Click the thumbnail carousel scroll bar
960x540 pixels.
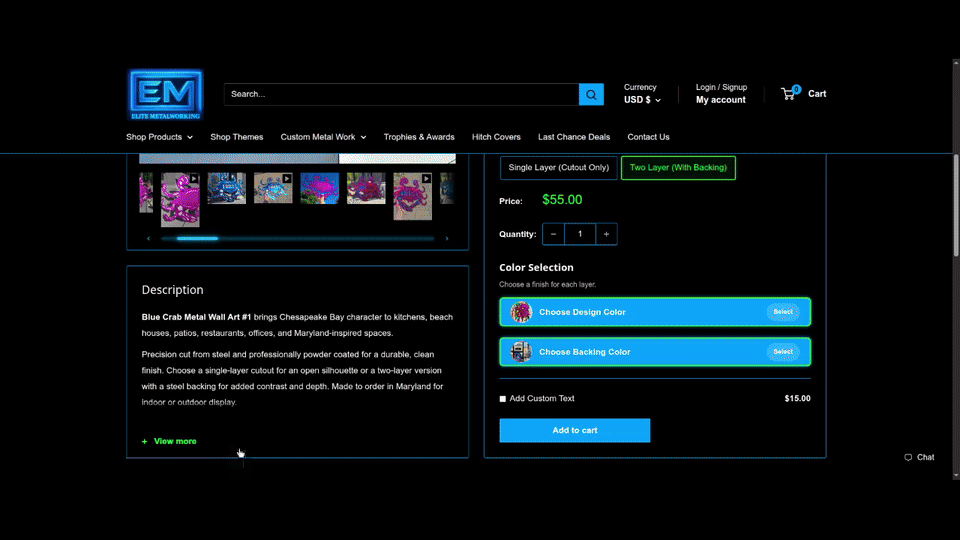(x=298, y=239)
